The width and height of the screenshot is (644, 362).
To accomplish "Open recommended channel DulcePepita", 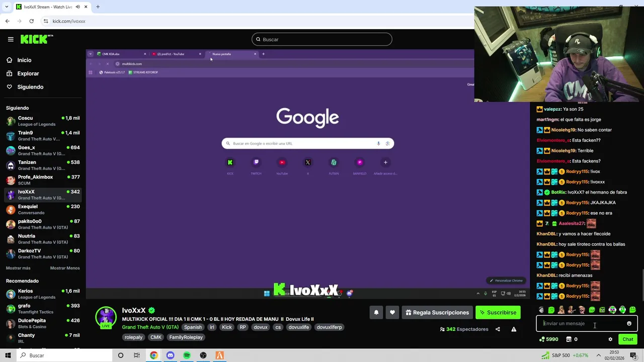I will click(43, 323).
